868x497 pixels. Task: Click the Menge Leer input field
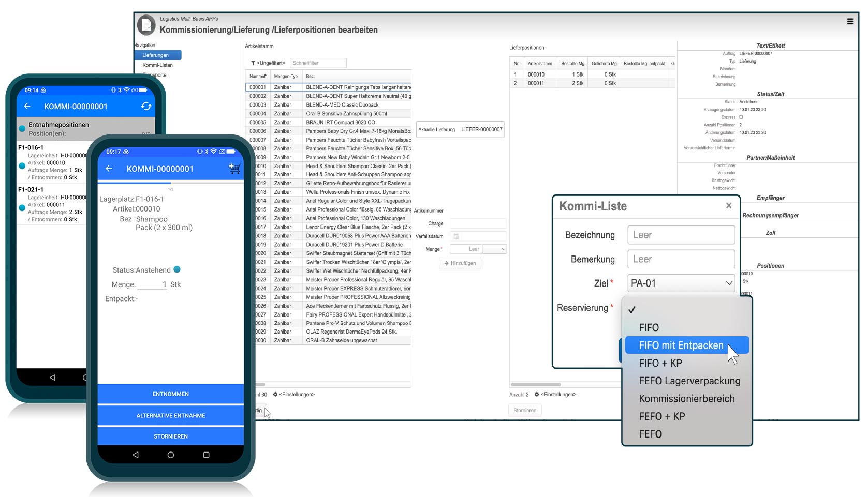pyautogui.click(x=466, y=249)
